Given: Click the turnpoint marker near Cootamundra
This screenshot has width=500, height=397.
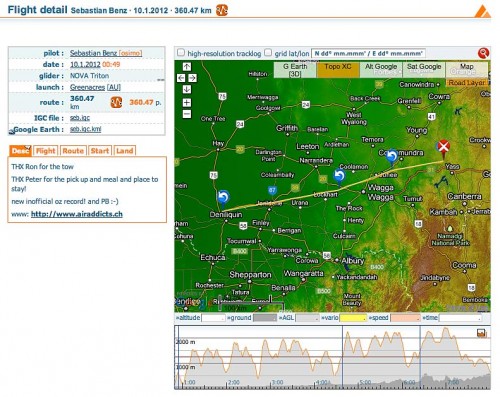Looking at the screenshot, I should coord(392,156).
